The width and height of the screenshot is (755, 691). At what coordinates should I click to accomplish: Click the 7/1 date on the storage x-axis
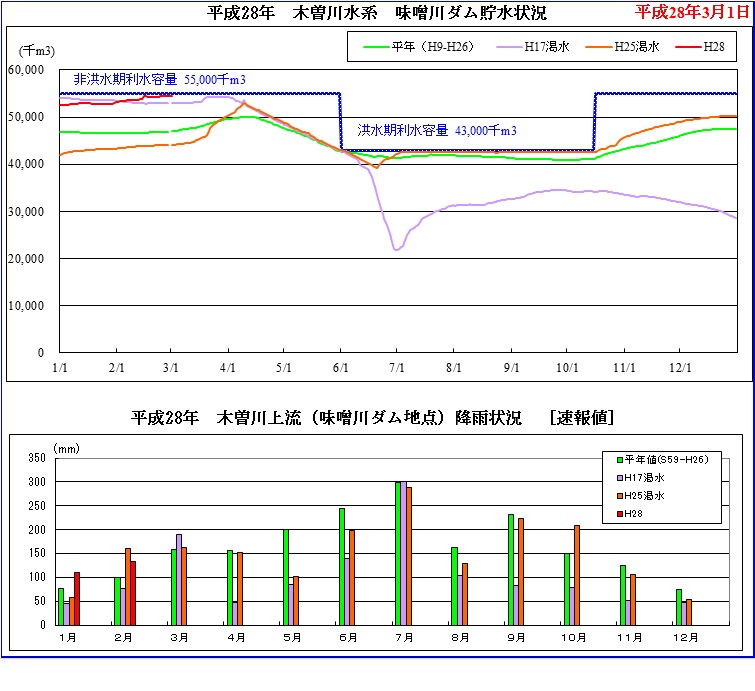[397, 368]
